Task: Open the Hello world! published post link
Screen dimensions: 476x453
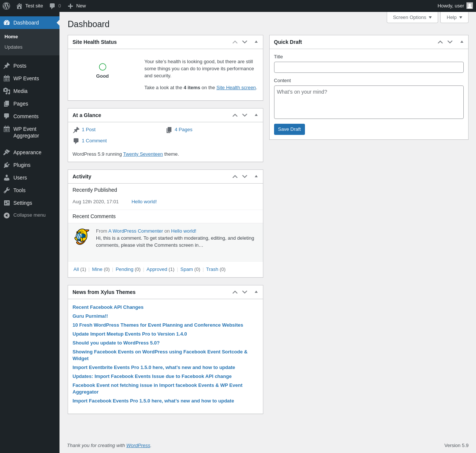Action: pyautogui.click(x=144, y=202)
